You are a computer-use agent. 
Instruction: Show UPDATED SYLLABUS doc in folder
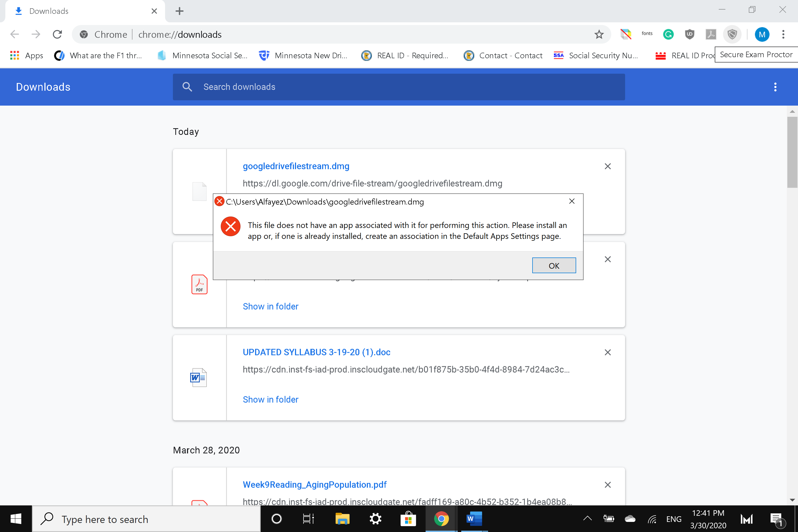271,399
